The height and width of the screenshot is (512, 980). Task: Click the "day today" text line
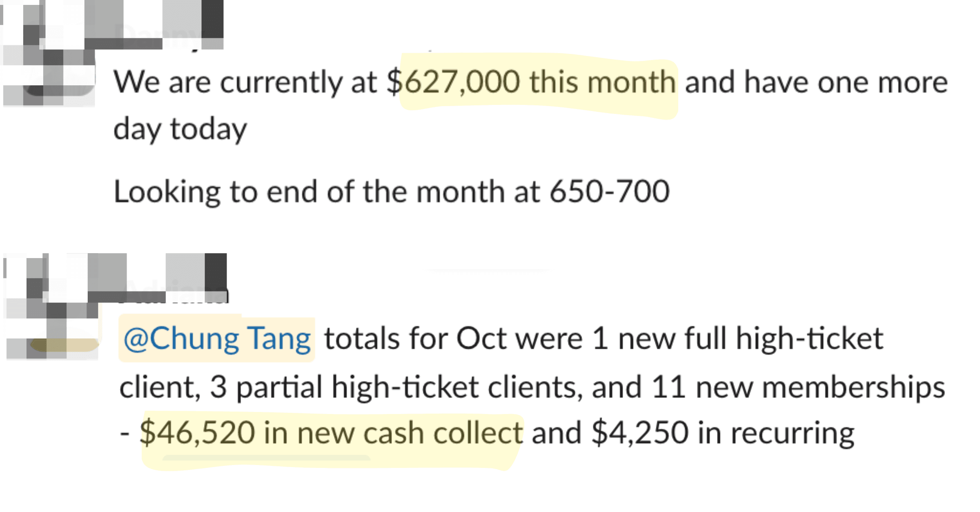(x=180, y=129)
